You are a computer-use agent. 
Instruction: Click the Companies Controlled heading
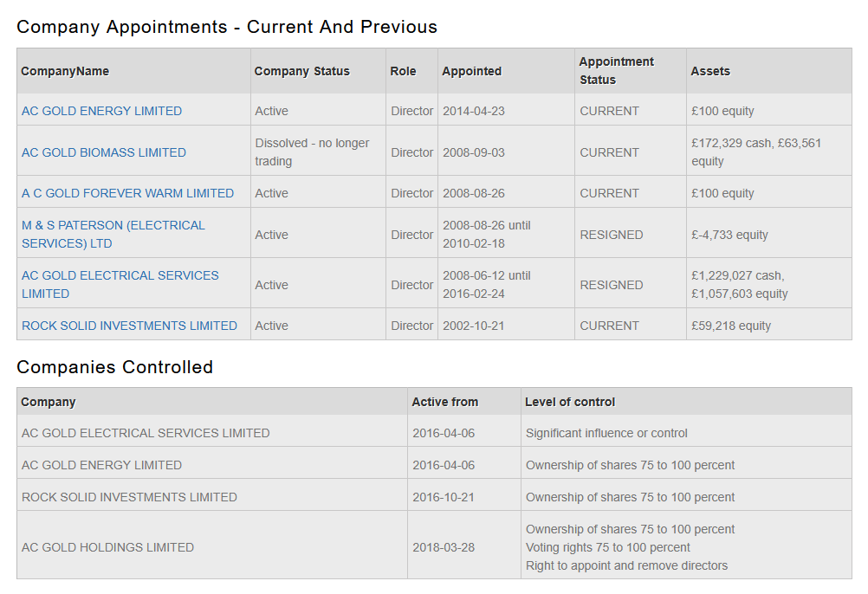(114, 367)
